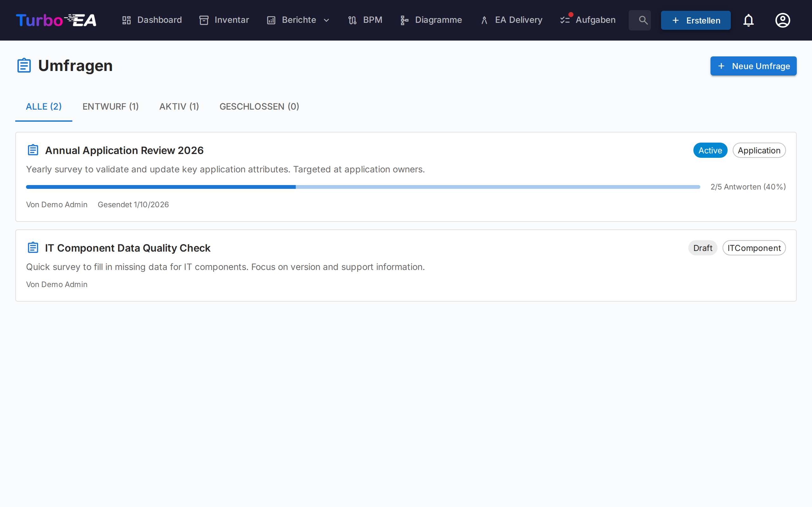Click the Dashboard grid icon
812x507 pixels.
(127, 20)
